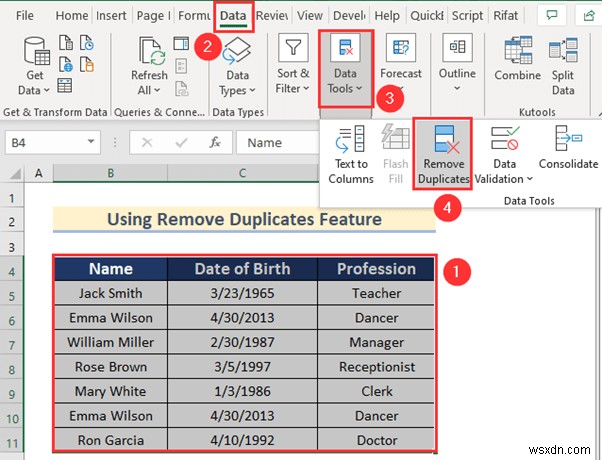Click cell containing Ron Garcia

[111, 440]
